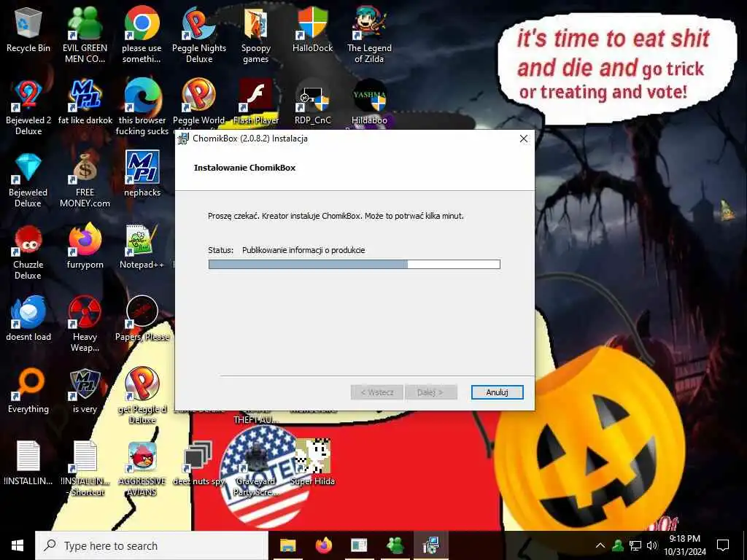Click the 'Instalowanie ChomikBox' heading
747x560 pixels.
click(x=244, y=168)
